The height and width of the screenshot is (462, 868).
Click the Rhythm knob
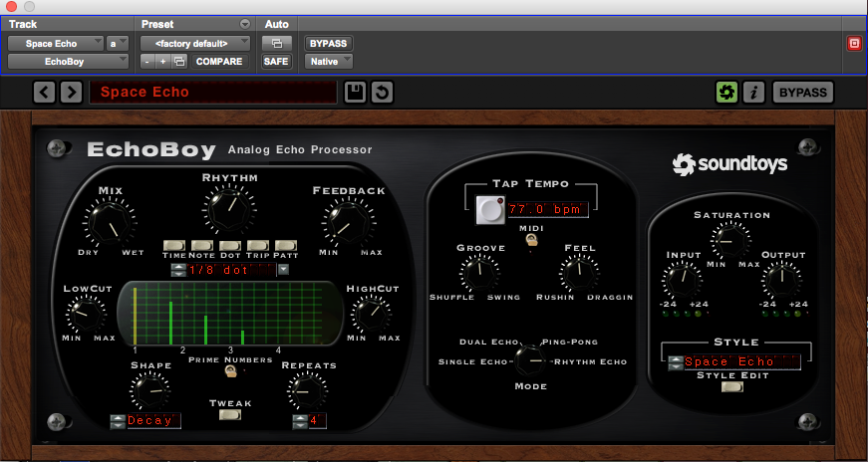coord(228,210)
